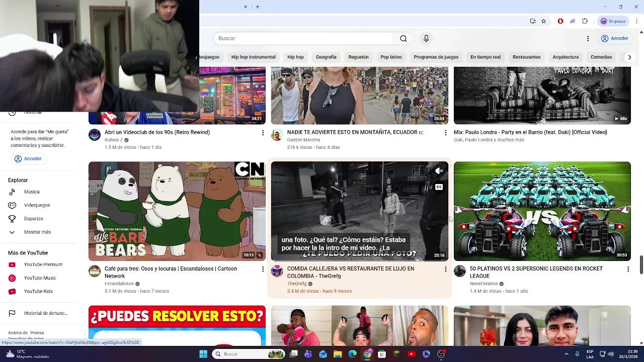Open options menu for Comida callejera video
This screenshot has width=644, height=362.
coord(445,269)
